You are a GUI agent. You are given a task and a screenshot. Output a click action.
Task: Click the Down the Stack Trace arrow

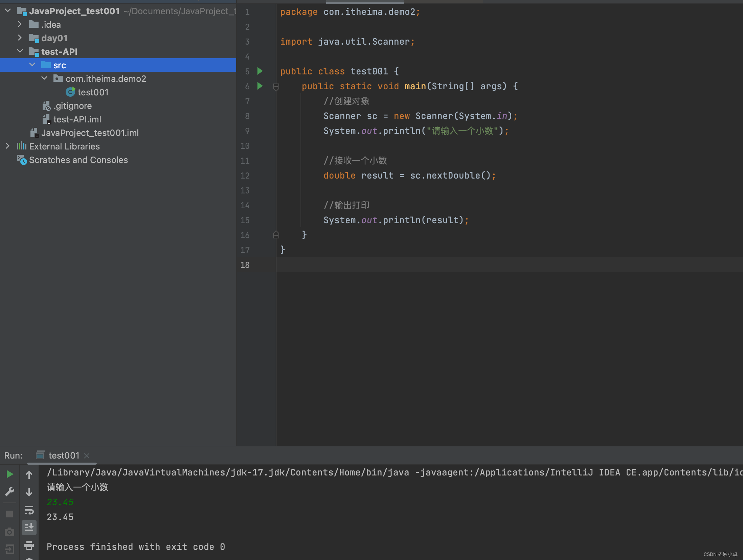[29, 492]
